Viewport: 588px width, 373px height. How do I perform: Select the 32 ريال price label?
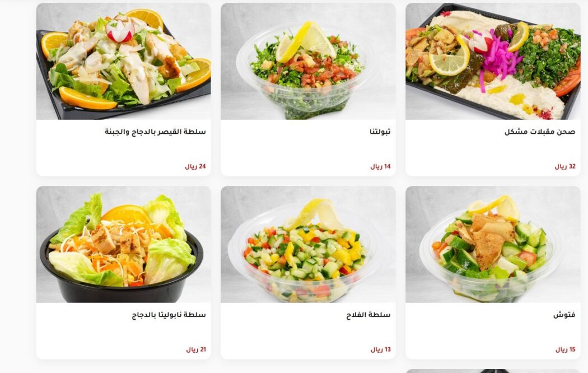click(x=565, y=166)
